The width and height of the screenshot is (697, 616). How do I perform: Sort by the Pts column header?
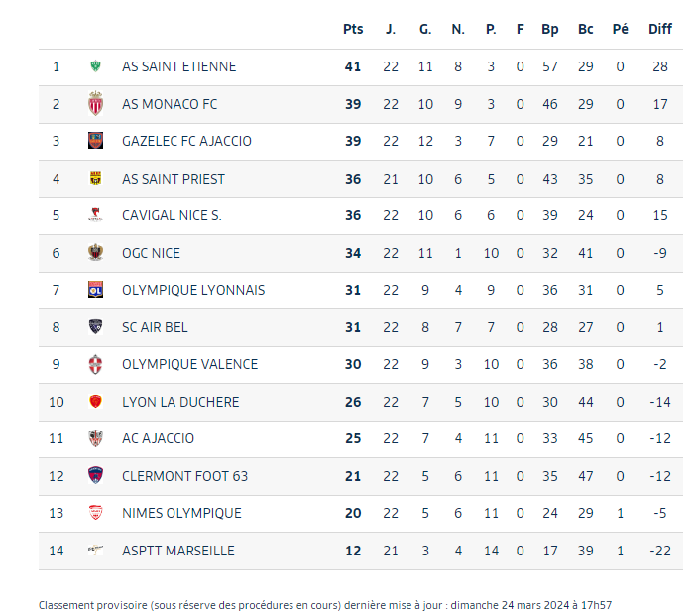[x=353, y=29]
